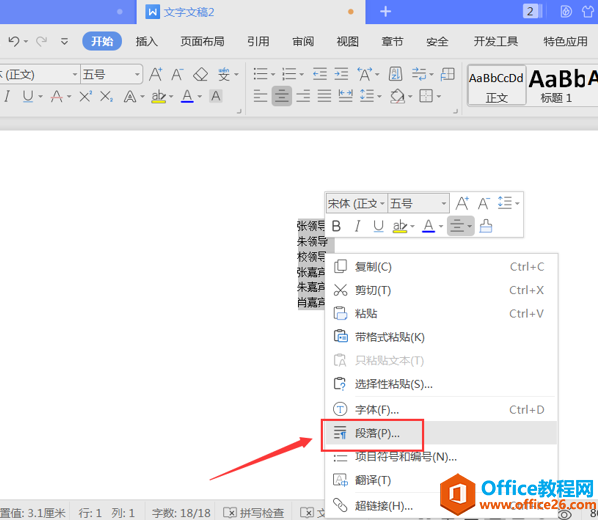Decrease font size in ribbon
The image size is (603, 522).
177,74
